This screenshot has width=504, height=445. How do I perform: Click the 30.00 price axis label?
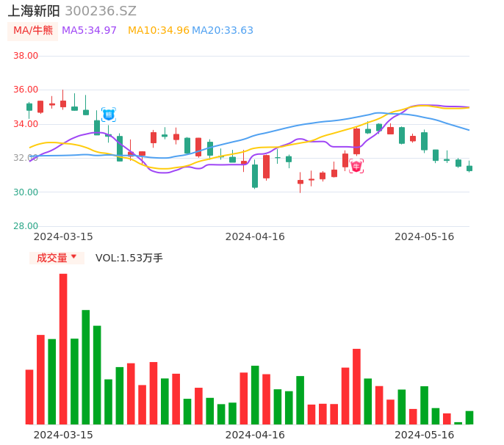point(26,192)
